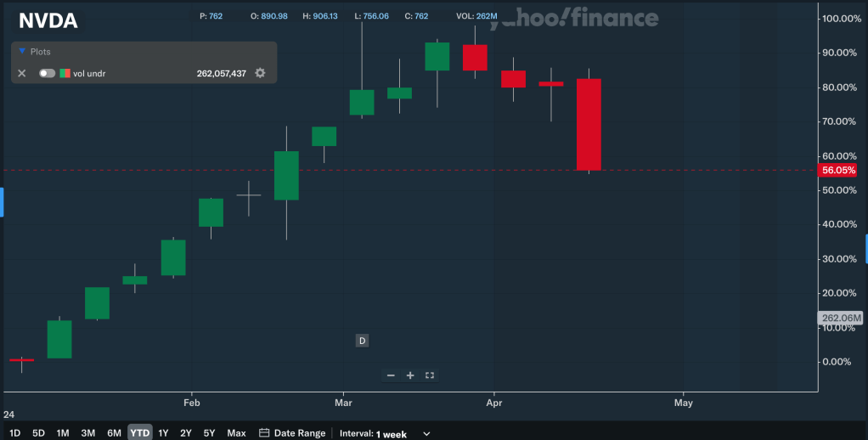Click the vol undr red-green color swatch
This screenshot has height=440, width=868.
65,74
